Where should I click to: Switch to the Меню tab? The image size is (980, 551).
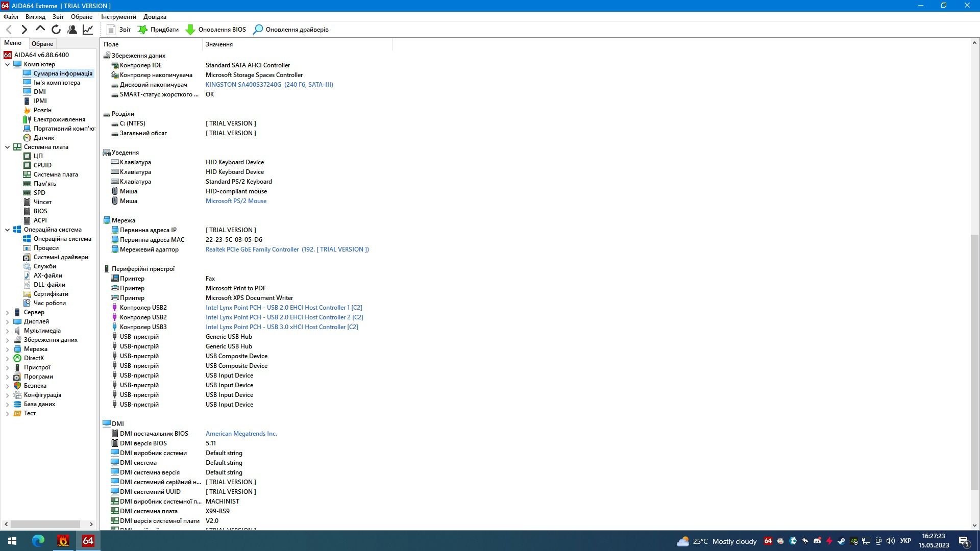pyautogui.click(x=13, y=43)
